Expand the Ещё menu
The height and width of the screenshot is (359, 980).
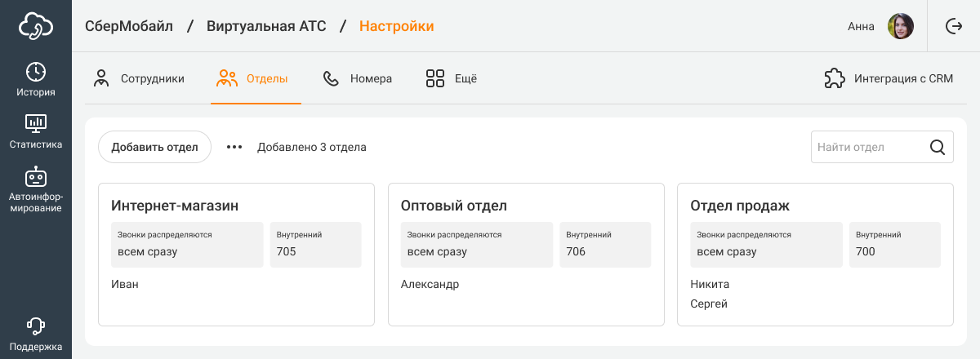[451, 79]
